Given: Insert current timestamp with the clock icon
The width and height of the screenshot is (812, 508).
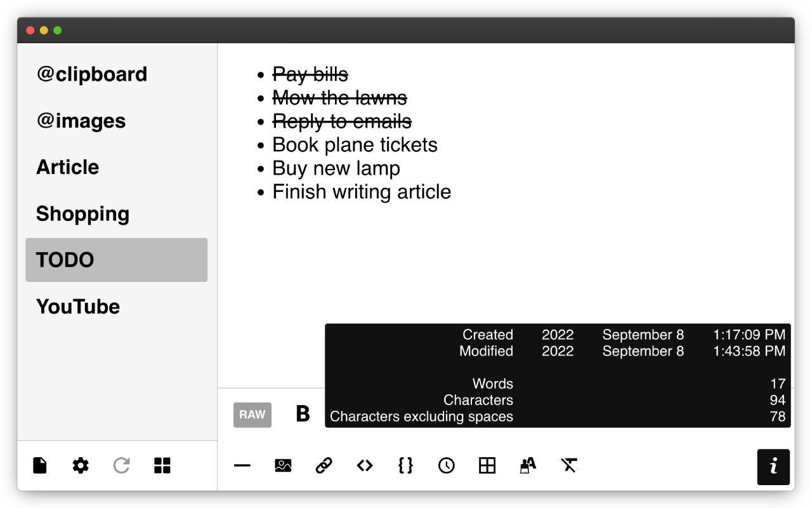Looking at the screenshot, I should (x=446, y=465).
